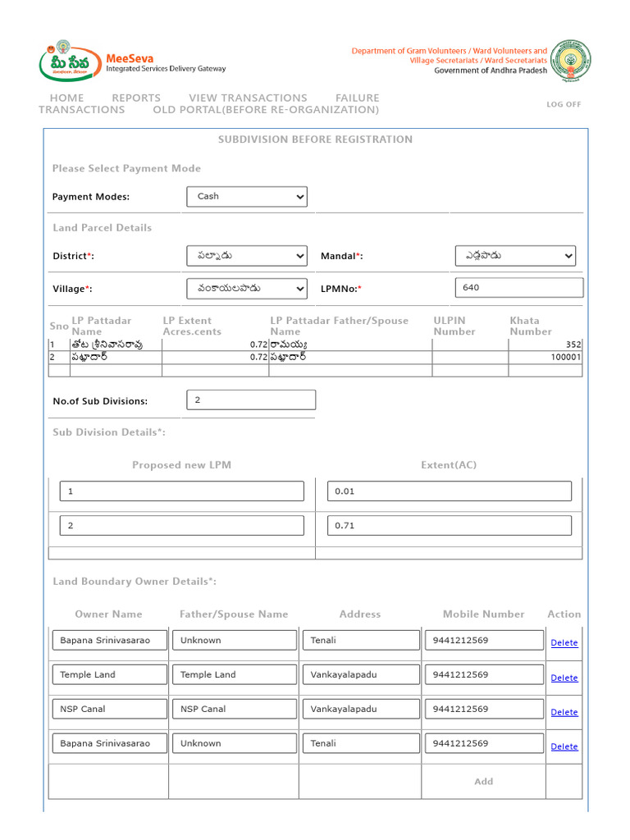630x840 pixels.
Task: Click Extent field showing 0.01
Action: [450, 491]
